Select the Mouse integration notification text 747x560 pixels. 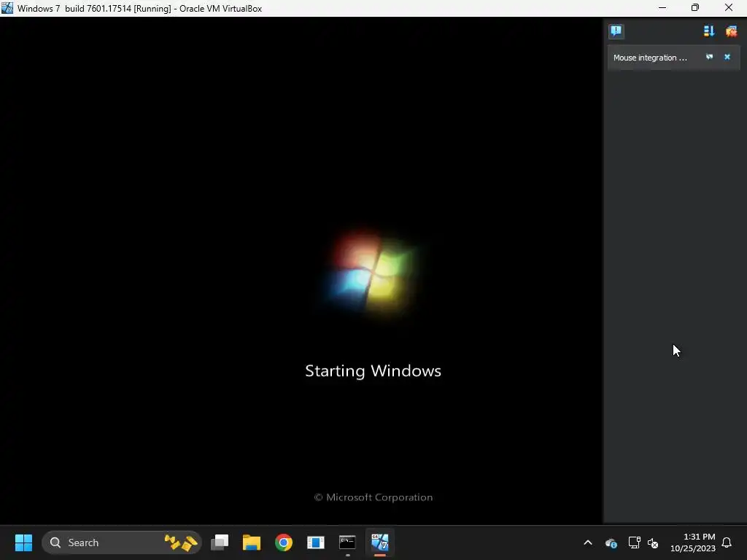pyautogui.click(x=650, y=58)
